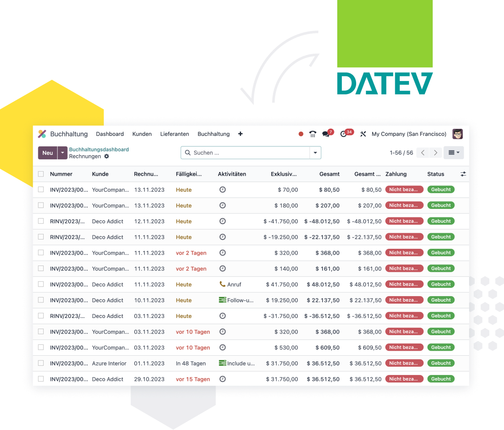Click the activity clock in the $ 70,00 row
504x430 pixels.
pos(223,190)
